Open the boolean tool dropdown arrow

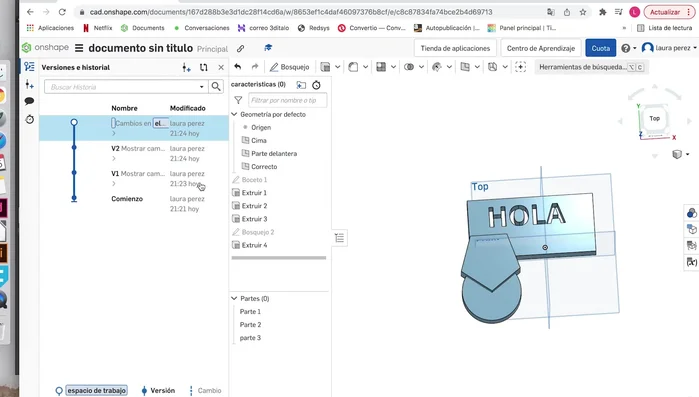click(421, 67)
